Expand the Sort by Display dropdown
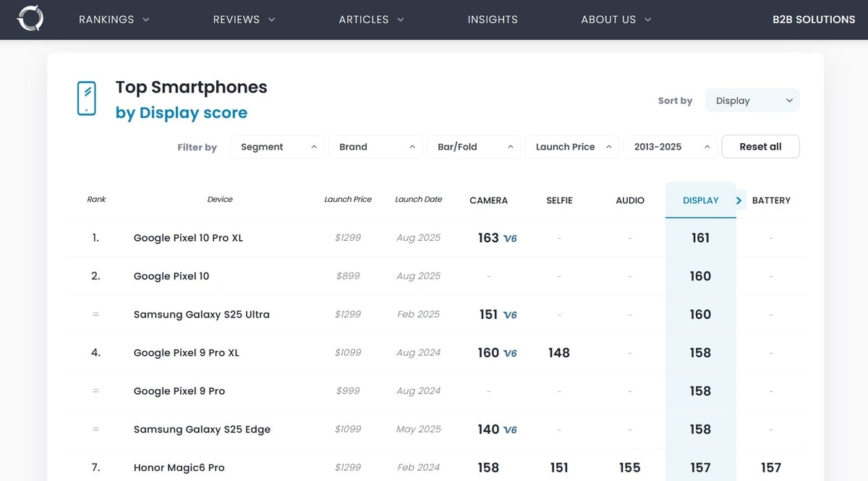Image resolution: width=868 pixels, height=481 pixels. (752, 101)
